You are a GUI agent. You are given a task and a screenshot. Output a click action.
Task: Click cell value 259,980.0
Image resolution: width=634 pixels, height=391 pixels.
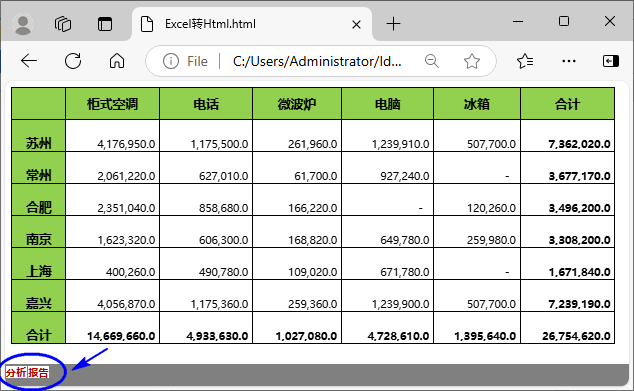pos(491,240)
